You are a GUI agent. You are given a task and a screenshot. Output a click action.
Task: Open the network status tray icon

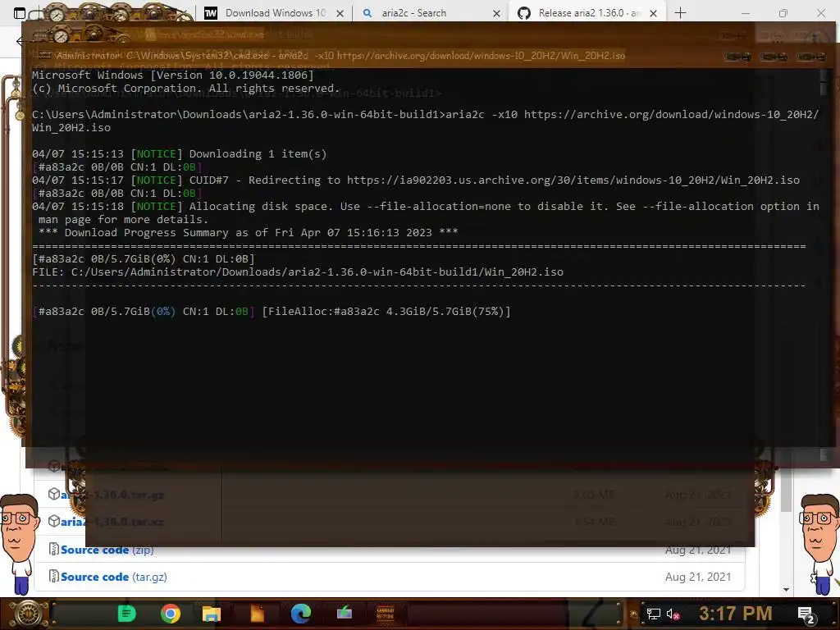[x=654, y=614]
